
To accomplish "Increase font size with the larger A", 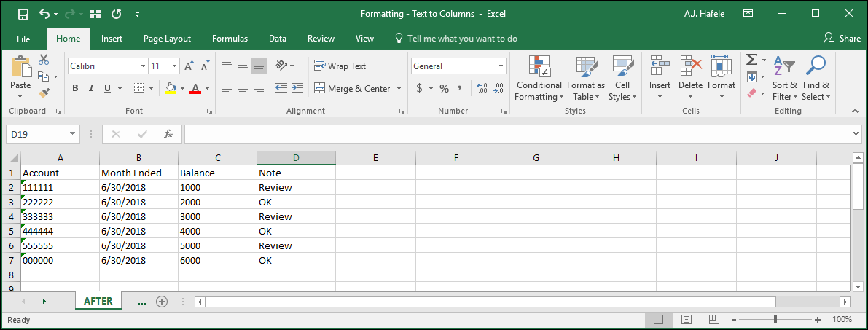I will point(188,66).
